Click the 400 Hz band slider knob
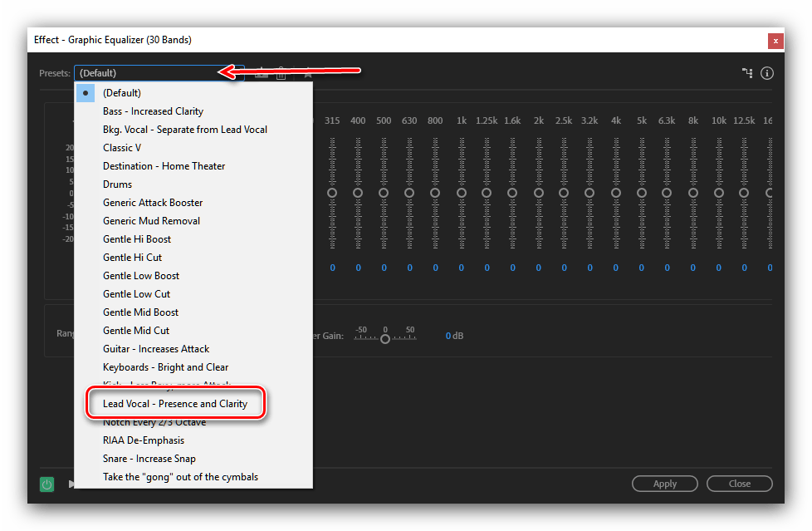The image size is (812, 531). 358,193
